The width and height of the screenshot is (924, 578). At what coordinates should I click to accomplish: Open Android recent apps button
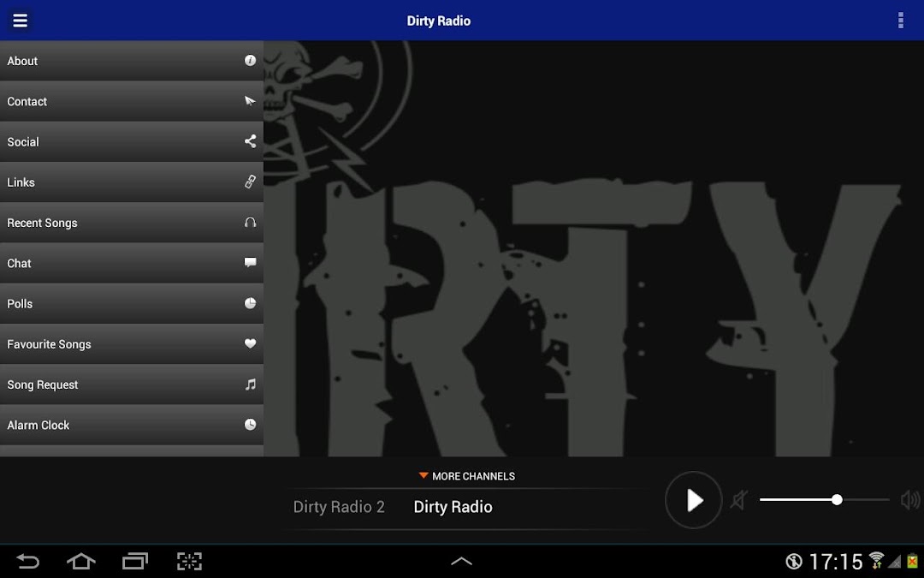pos(135,561)
